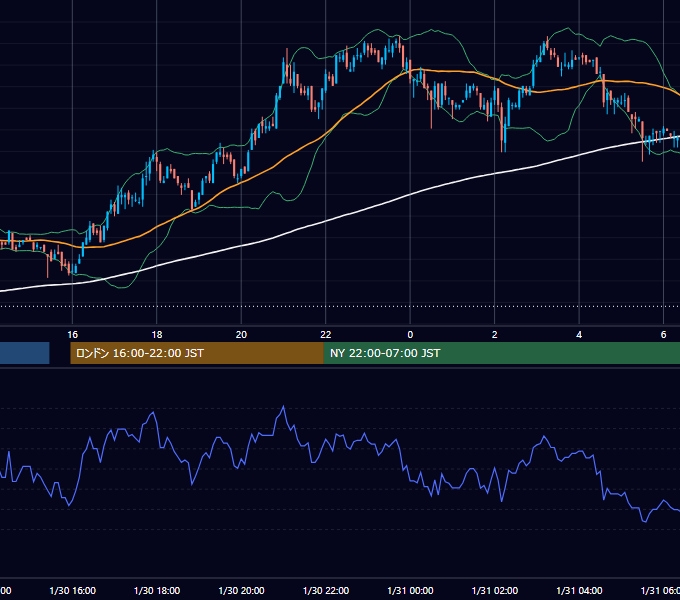This screenshot has height=600, width=680.
Task: Click the hour label 4 on upper axis
Action: pos(579,335)
